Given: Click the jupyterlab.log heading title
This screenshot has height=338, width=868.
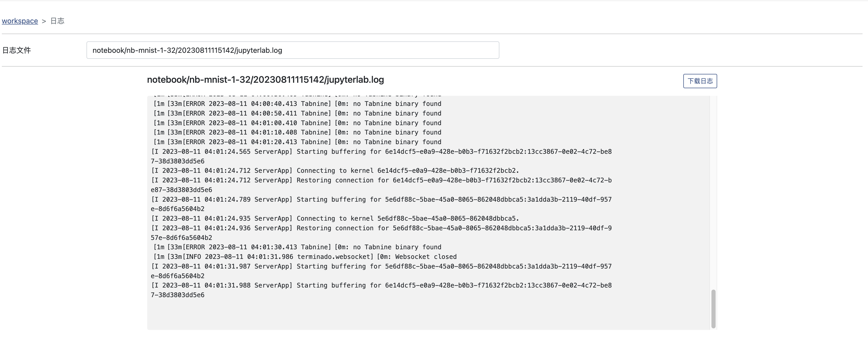Looking at the screenshot, I should tap(265, 80).
